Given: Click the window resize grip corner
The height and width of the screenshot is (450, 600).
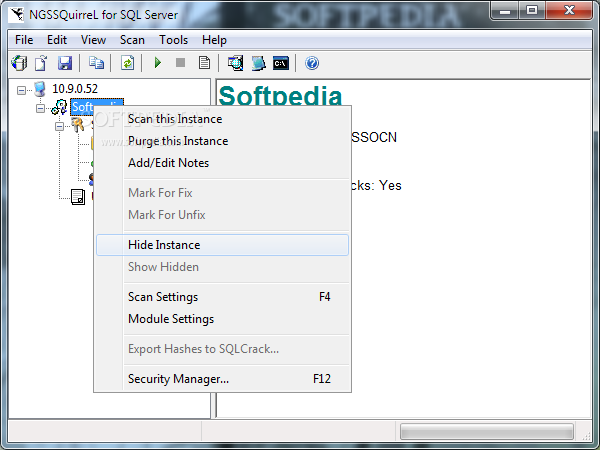Looking at the screenshot, I should pos(586,435).
